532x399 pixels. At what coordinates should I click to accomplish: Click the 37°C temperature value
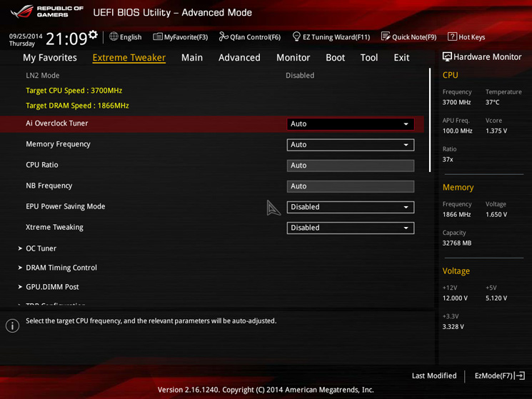492,102
